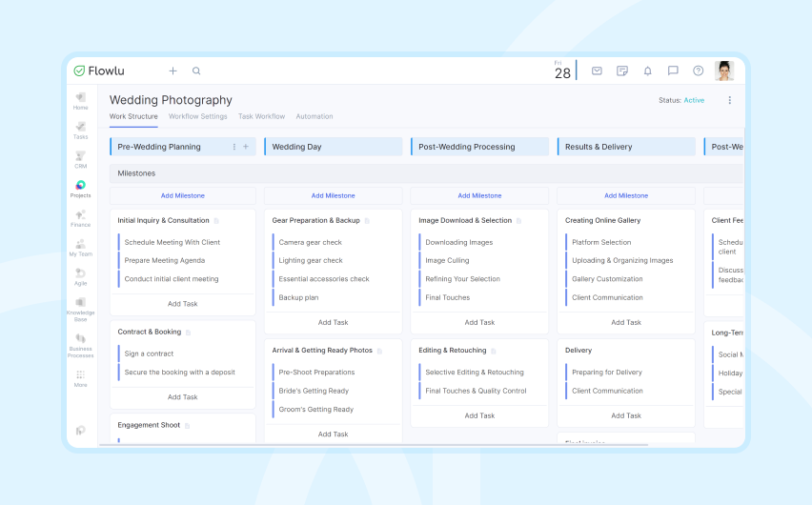Screen dimensions: 812x505
Task: Open the Projects module in sidebar
Action: coord(80,189)
